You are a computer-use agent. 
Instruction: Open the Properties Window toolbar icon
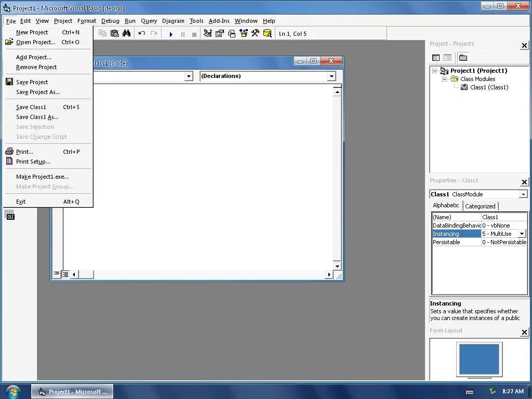coord(220,33)
